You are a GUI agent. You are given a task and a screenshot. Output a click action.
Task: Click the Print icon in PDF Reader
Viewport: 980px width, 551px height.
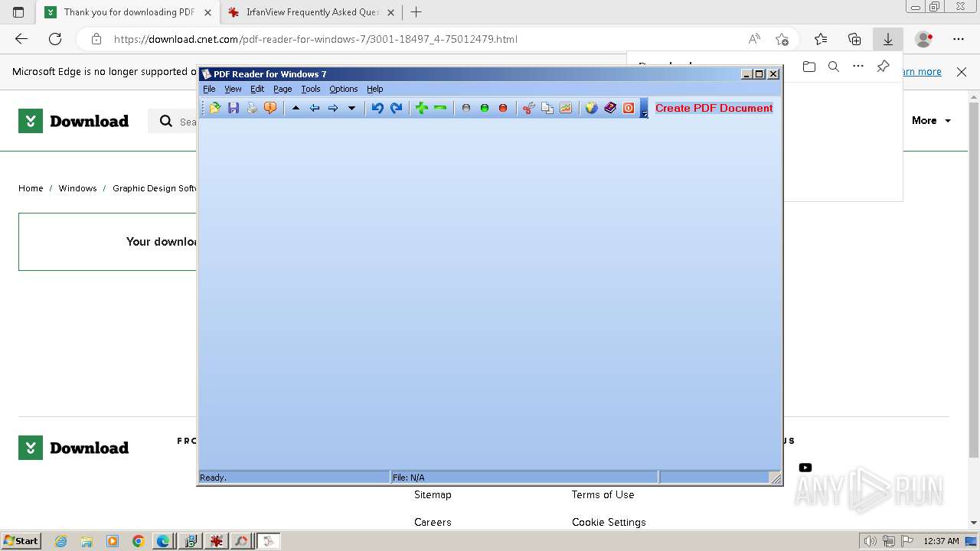[x=252, y=108]
